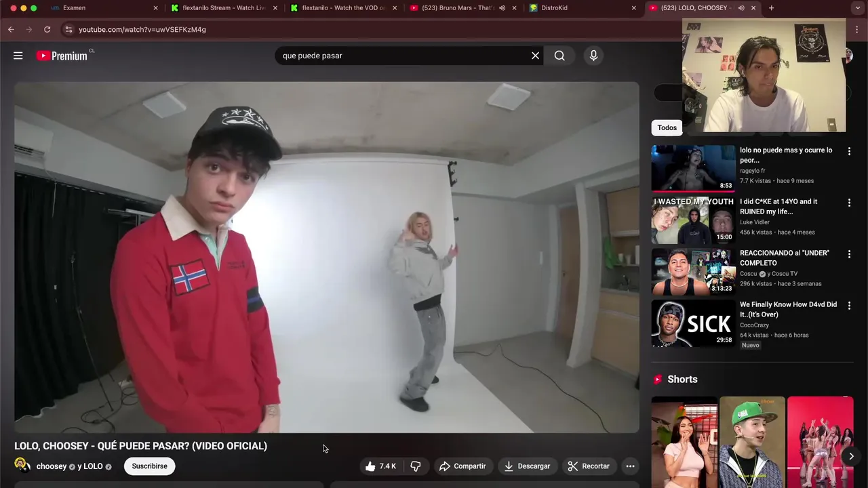Close the Examen tab
The height and width of the screenshot is (488, 868).
coord(155,8)
